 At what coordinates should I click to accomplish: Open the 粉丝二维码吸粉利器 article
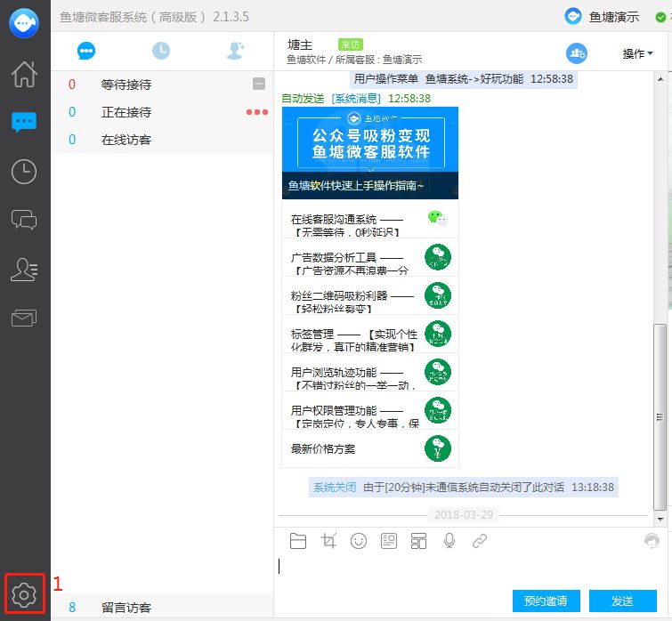tap(370, 295)
